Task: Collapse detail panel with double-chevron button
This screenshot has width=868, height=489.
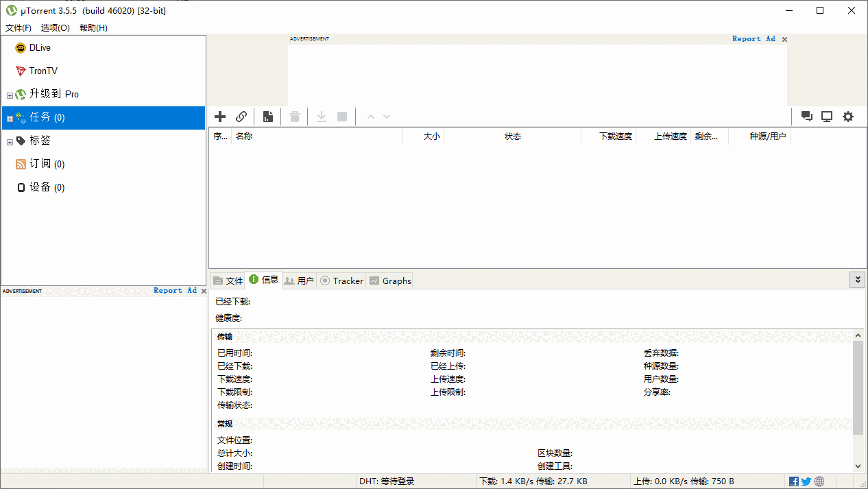Action: (858, 280)
